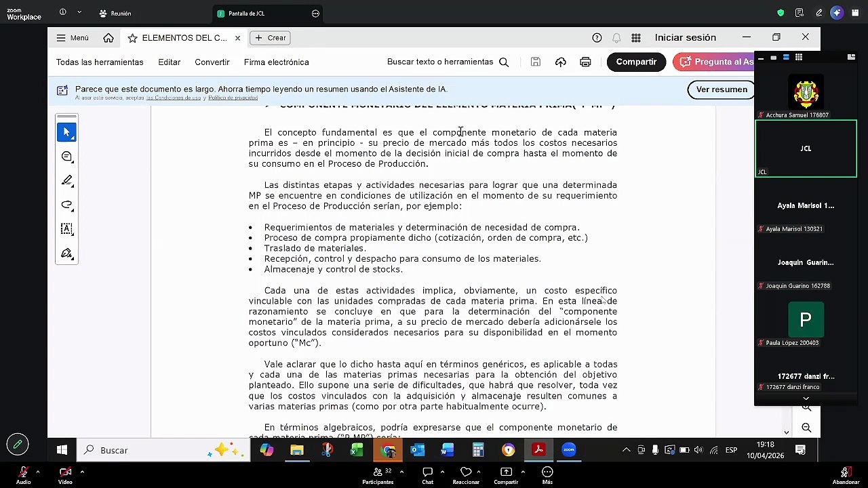Print the PDF document
The image size is (868, 488).
point(585,62)
